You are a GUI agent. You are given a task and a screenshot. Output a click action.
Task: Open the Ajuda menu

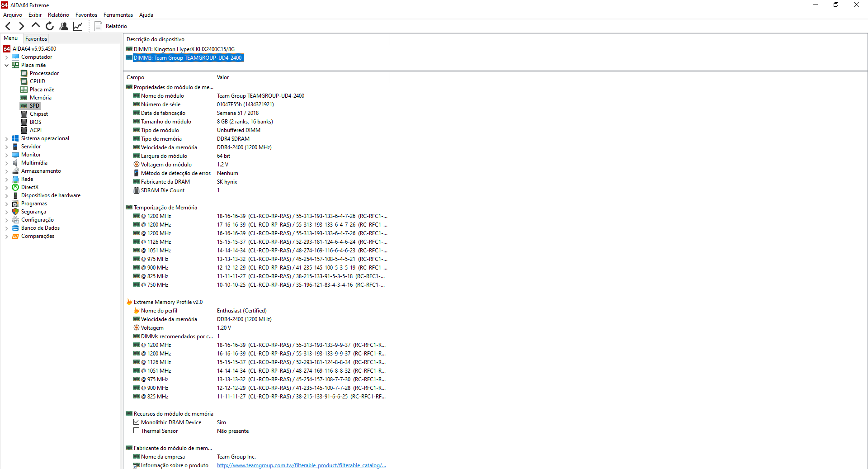pyautogui.click(x=146, y=15)
